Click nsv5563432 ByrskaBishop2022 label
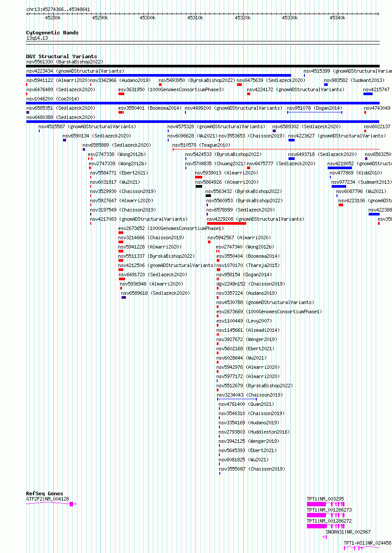392x553 pixels. (244, 191)
